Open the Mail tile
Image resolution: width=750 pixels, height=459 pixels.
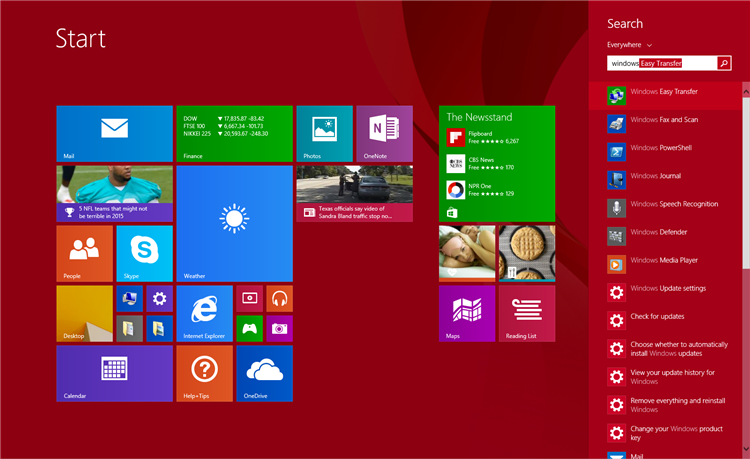(114, 134)
